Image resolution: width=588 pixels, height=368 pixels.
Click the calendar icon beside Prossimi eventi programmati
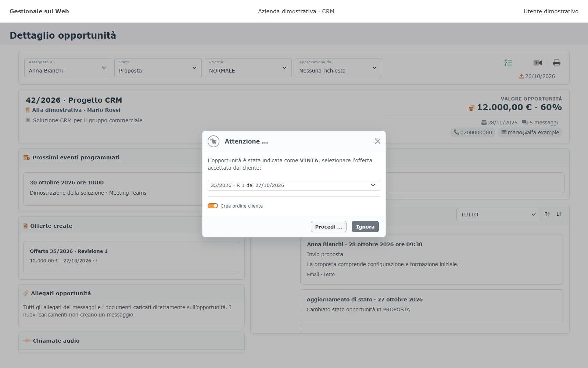[x=26, y=157]
